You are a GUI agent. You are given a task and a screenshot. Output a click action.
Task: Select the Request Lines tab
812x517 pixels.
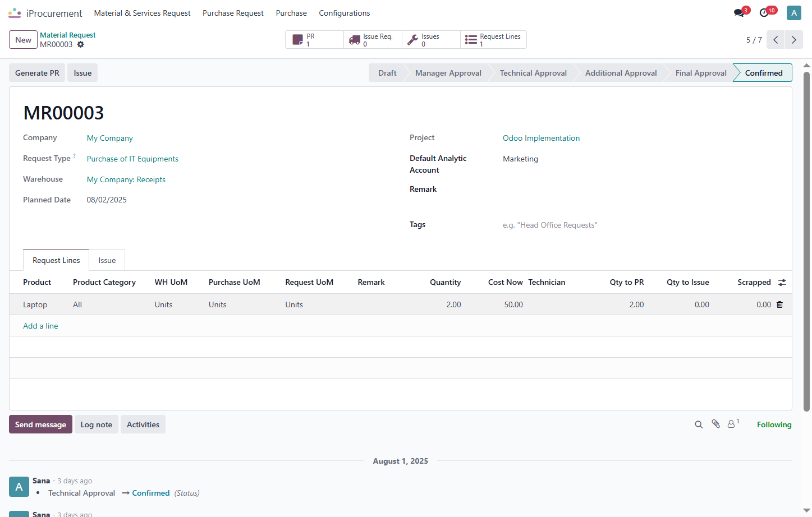(x=56, y=260)
